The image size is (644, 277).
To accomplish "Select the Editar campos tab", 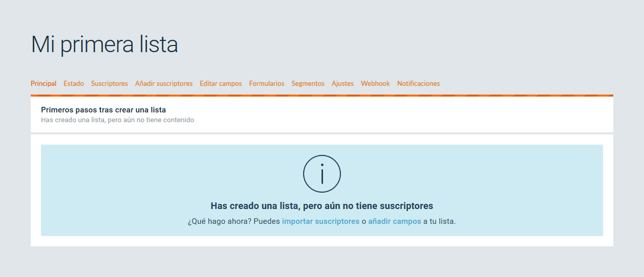I will [221, 83].
